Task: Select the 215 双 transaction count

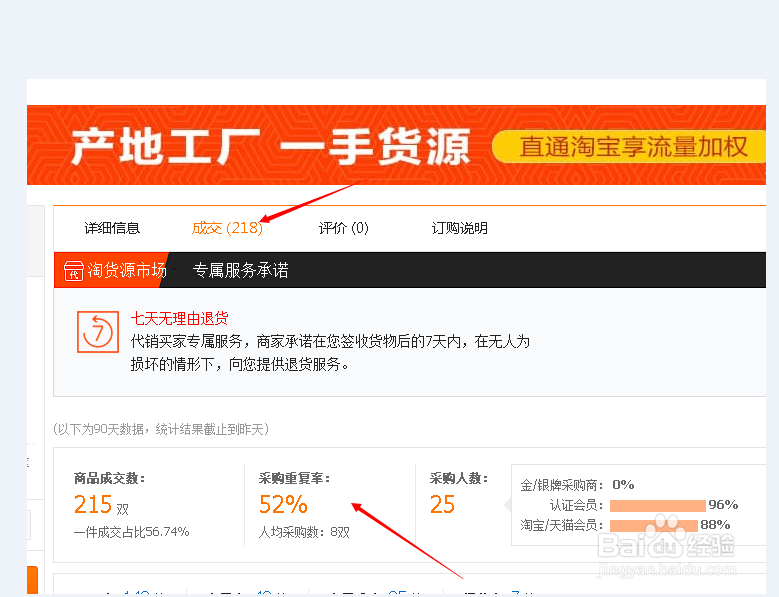Action: (x=101, y=505)
